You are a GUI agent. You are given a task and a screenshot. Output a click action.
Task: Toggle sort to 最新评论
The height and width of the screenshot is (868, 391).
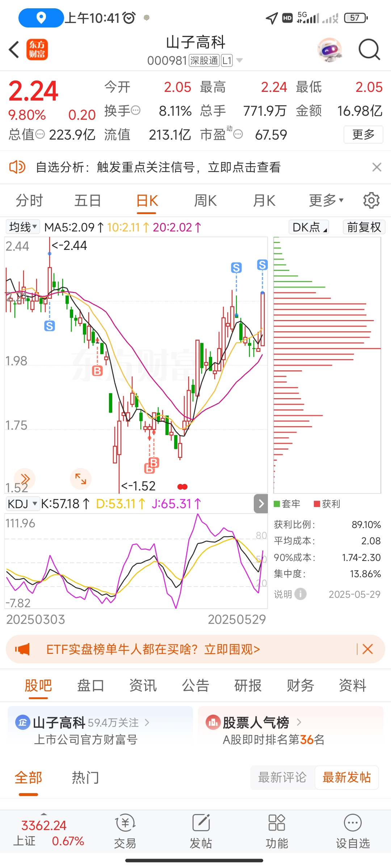tap(282, 777)
